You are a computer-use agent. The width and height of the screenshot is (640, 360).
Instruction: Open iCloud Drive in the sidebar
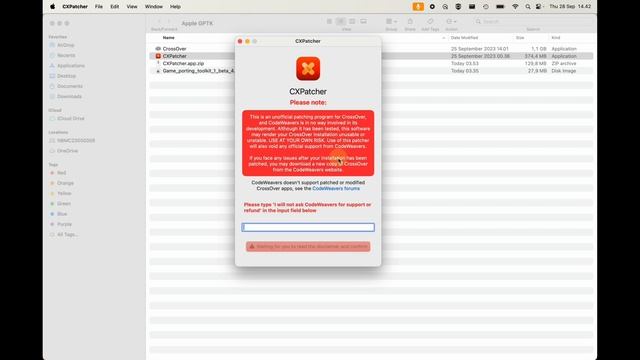70,118
